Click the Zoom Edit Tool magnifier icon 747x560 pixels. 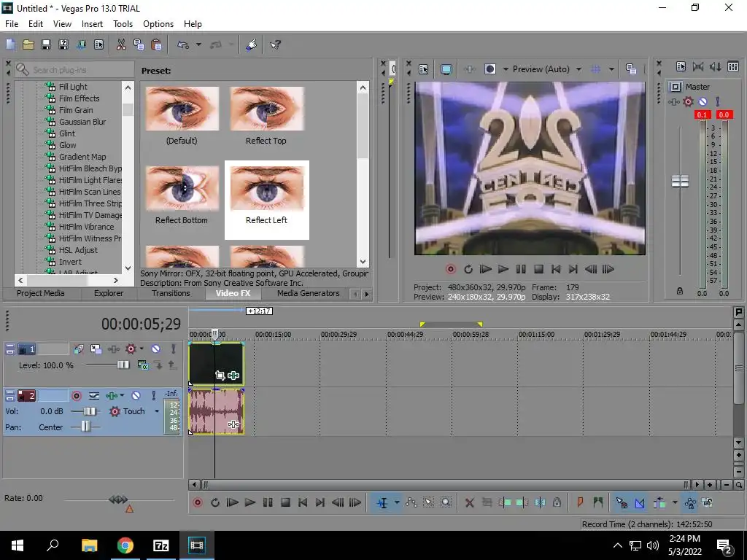click(446, 502)
